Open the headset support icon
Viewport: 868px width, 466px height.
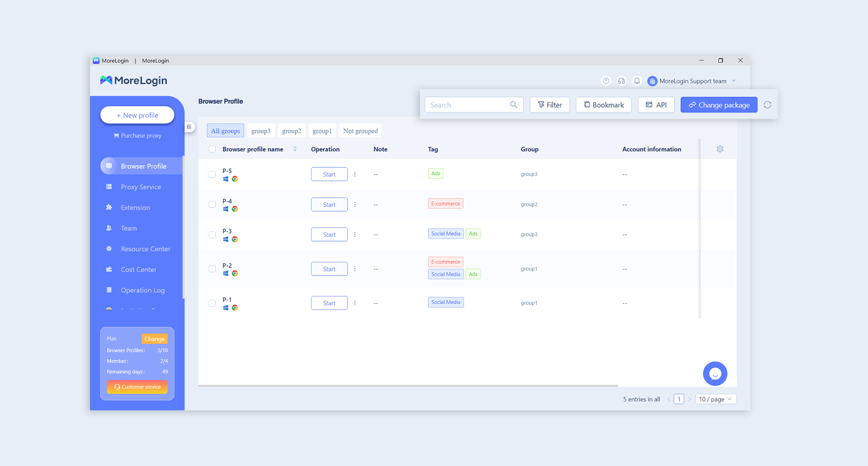(622, 81)
